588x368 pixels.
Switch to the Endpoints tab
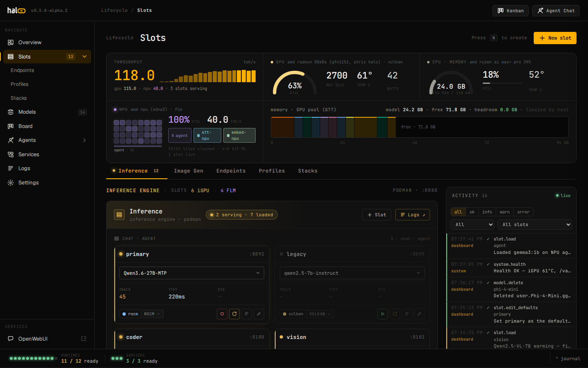231,171
